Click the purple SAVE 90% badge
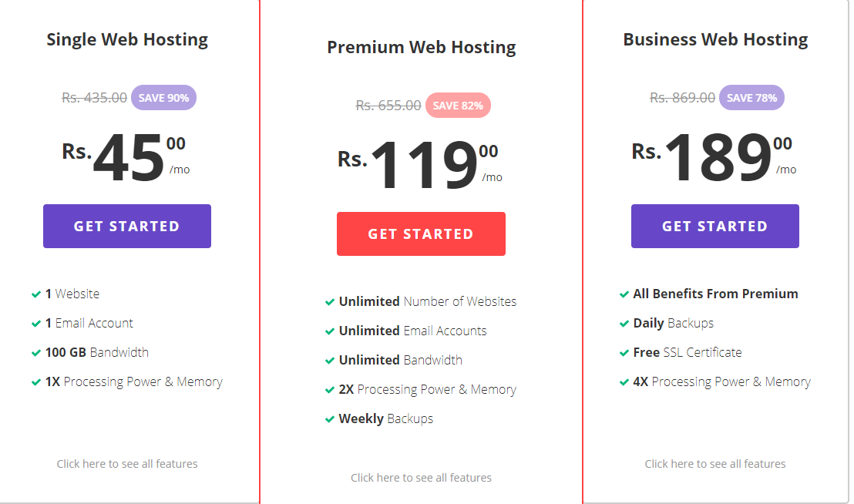Viewport: 854px width, 504px height. pyautogui.click(x=163, y=98)
